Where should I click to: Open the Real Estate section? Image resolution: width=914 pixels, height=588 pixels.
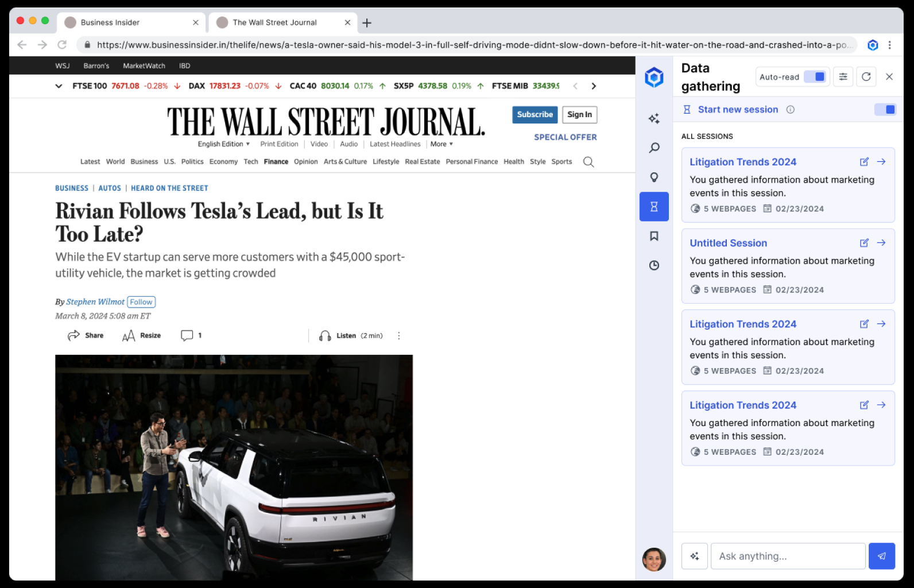coord(423,162)
